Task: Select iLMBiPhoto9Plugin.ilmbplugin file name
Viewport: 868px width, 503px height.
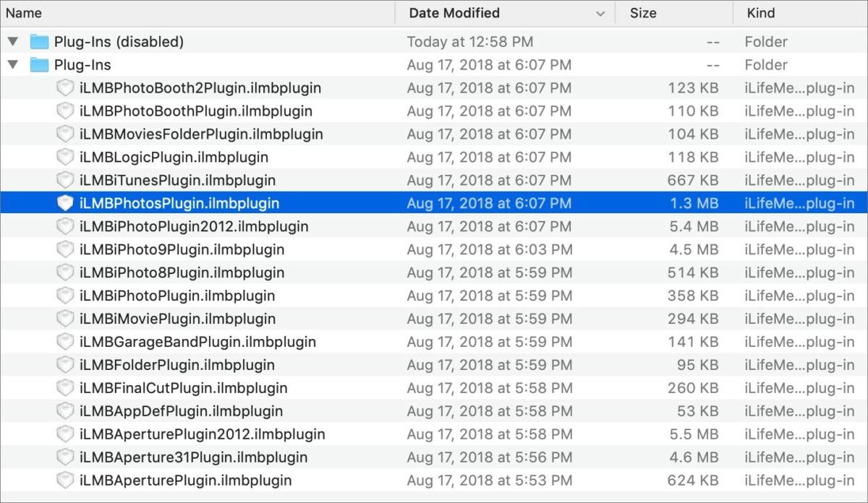Action: click(182, 250)
